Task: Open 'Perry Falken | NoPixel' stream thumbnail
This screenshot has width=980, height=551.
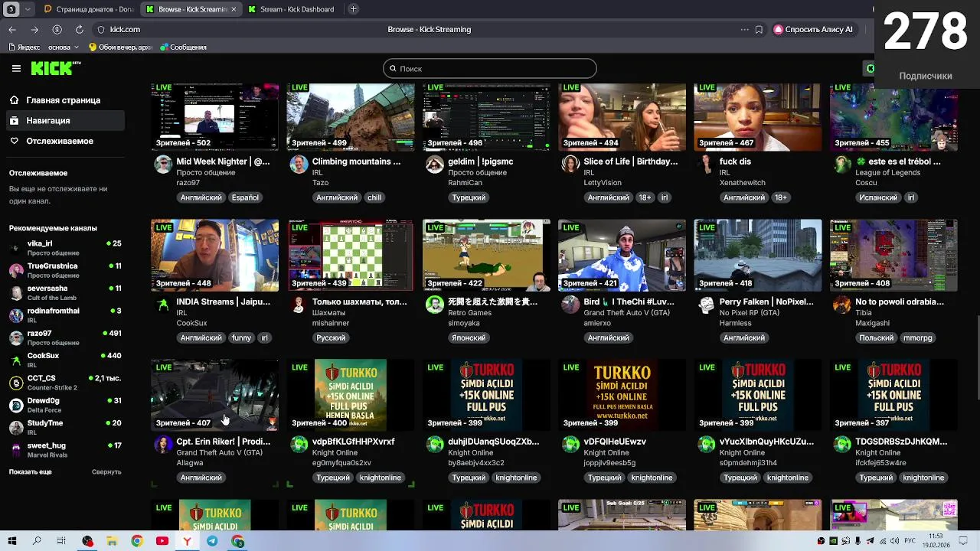Action: pos(758,256)
